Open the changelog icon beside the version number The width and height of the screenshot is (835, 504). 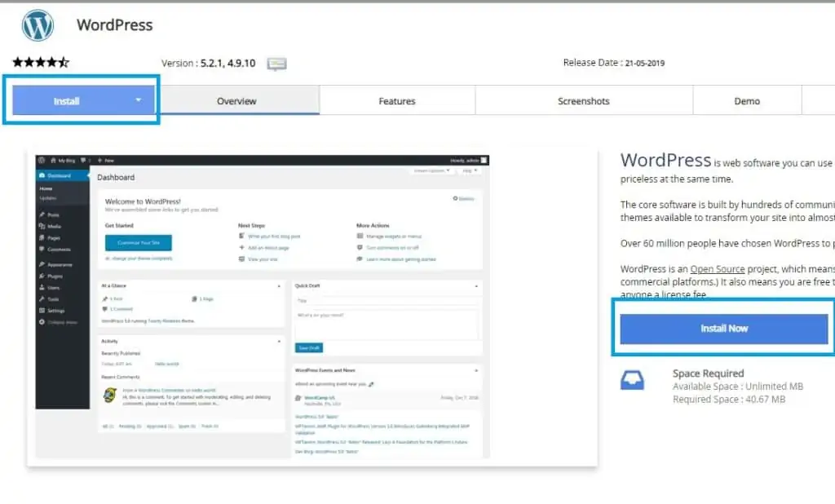coord(276,64)
